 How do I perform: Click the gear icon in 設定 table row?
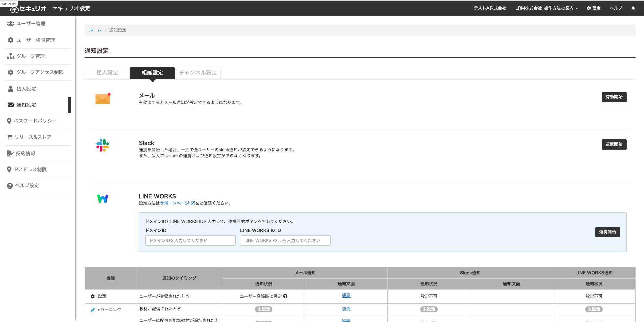pos(93,296)
